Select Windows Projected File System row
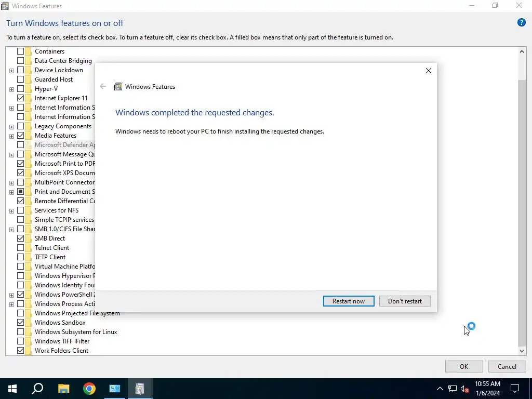Screen dimensions: 532x399 77,313
